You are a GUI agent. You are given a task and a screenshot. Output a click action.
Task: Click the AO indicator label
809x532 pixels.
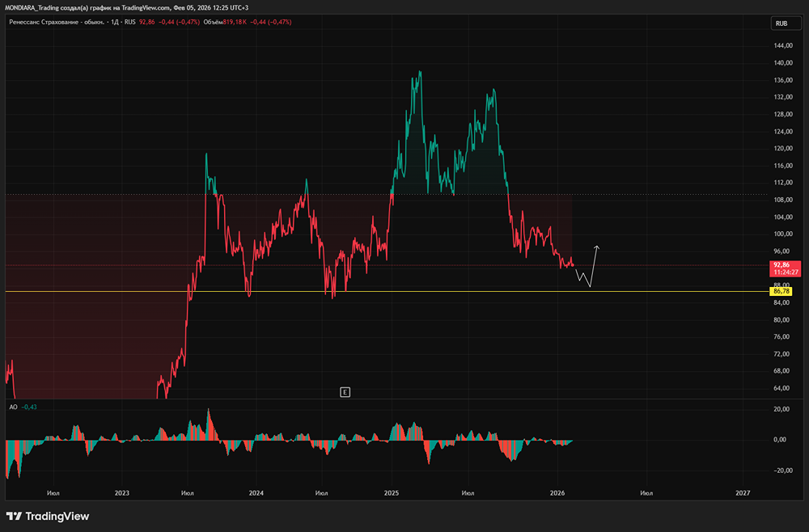coord(14,407)
